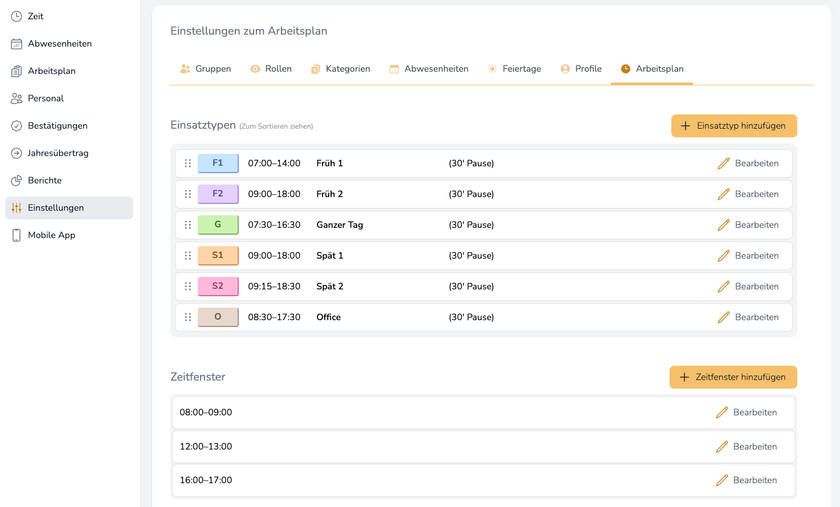Click the Mobile App phone icon

(x=16, y=235)
